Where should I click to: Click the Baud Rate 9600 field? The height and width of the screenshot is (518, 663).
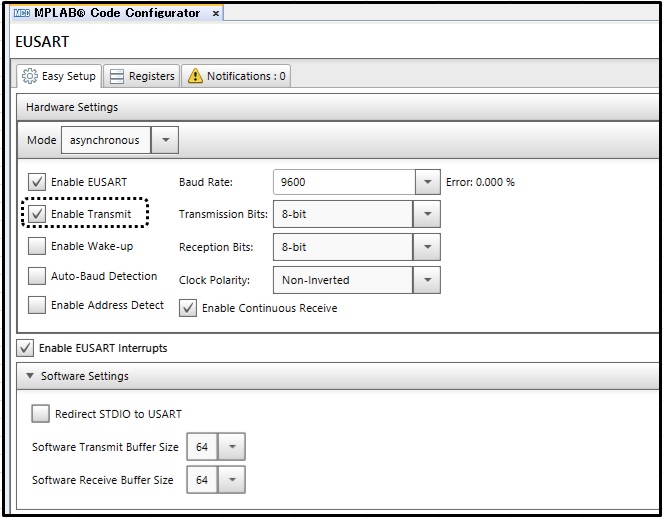tap(345, 182)
